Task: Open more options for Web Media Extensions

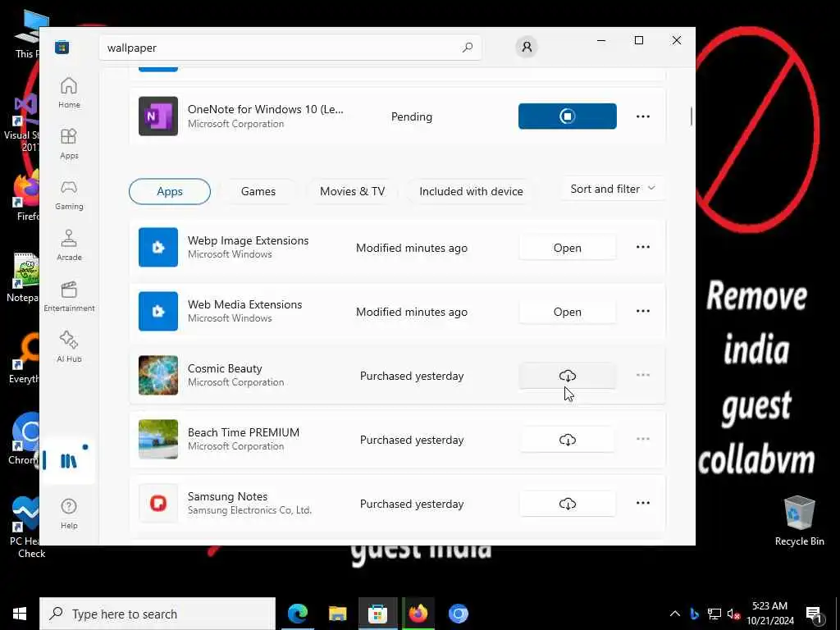Action: [643, 311]
